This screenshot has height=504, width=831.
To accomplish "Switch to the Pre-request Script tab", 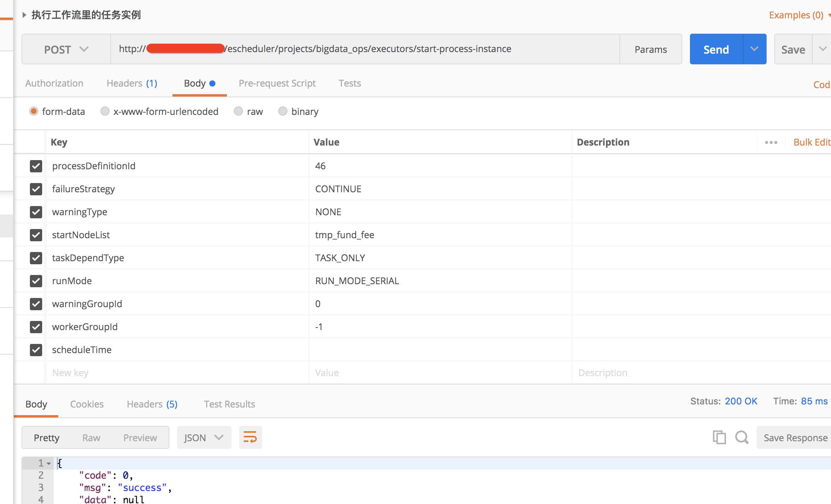I will coord(277,83).
